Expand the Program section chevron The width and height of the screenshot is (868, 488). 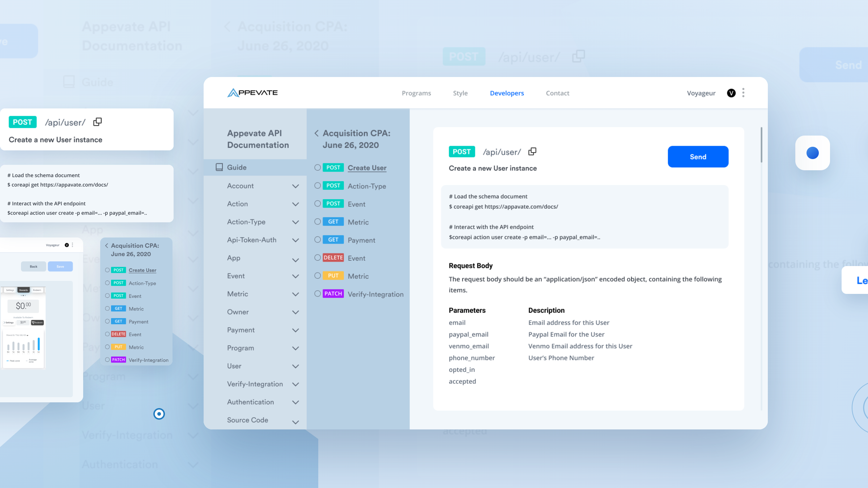pyautogui.click(x=295, y=348)
